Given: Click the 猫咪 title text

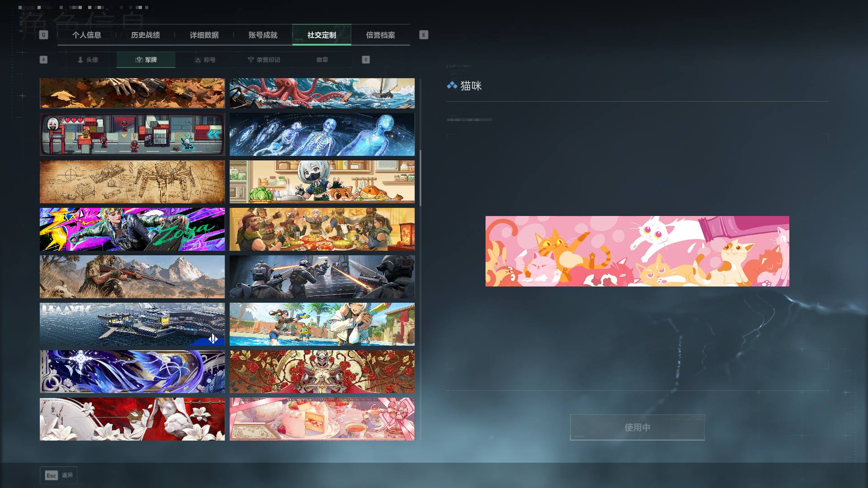Looking at the screenshot, I should tap(471, 85).
